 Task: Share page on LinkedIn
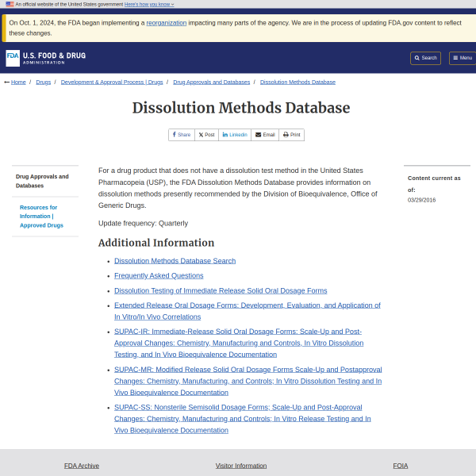(235, 135)
